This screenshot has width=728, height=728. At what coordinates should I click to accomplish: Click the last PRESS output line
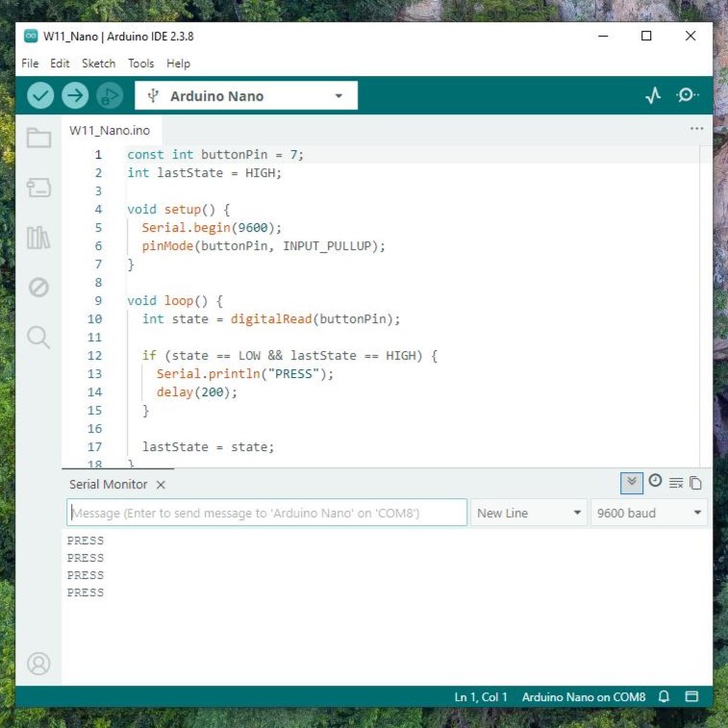click(86, 592)
